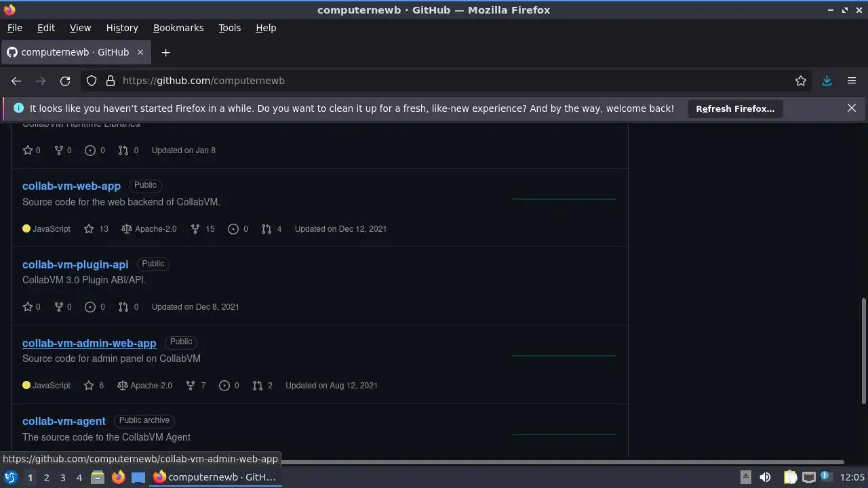
Task: Open a new browser tab
Action: coord(165,52)
